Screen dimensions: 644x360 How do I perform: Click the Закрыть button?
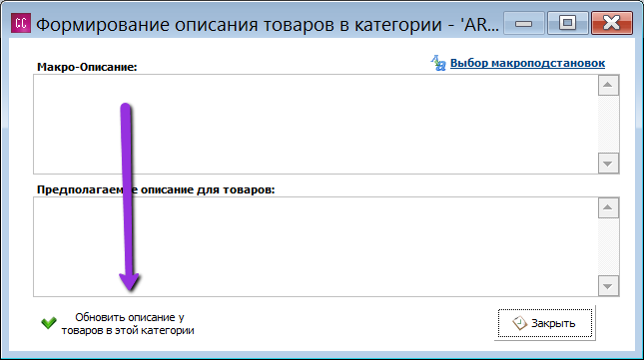[545, 323]
